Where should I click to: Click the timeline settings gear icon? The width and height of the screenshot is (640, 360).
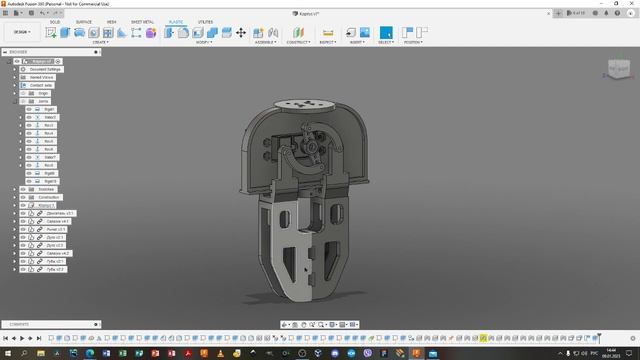point(633,338)
